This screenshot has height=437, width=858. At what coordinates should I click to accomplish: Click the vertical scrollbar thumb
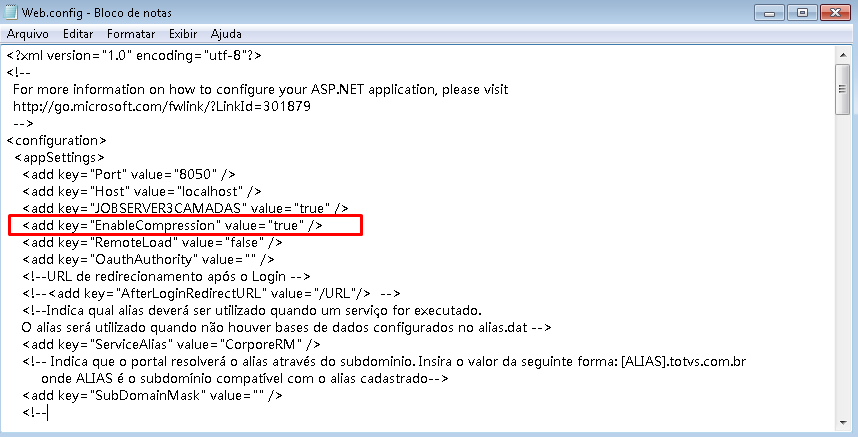pos(843,89)
